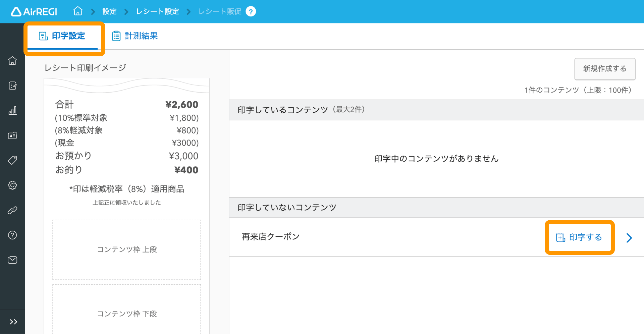Open sidebar settings gear icon
The image size is (644, 334).
pos(12,185)
